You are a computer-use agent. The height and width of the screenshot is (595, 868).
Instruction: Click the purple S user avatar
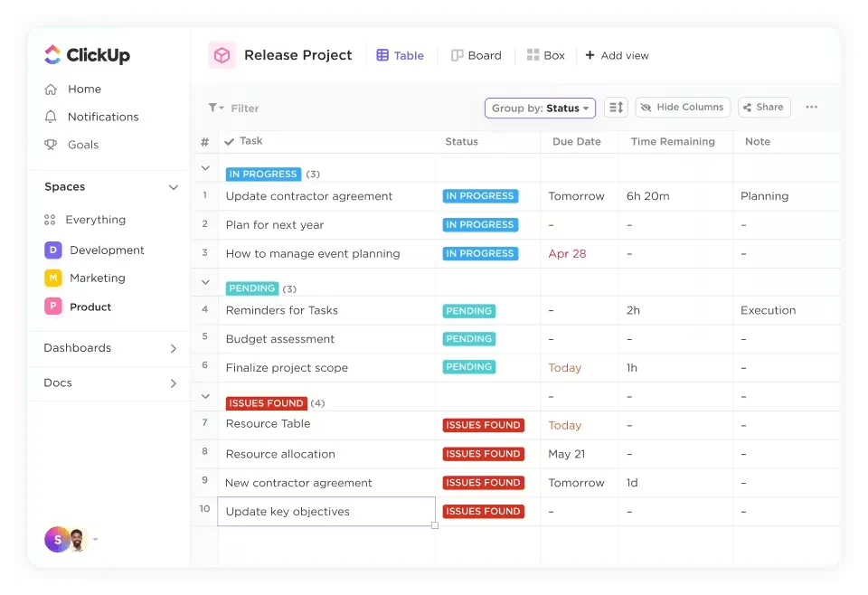(57, 539)
